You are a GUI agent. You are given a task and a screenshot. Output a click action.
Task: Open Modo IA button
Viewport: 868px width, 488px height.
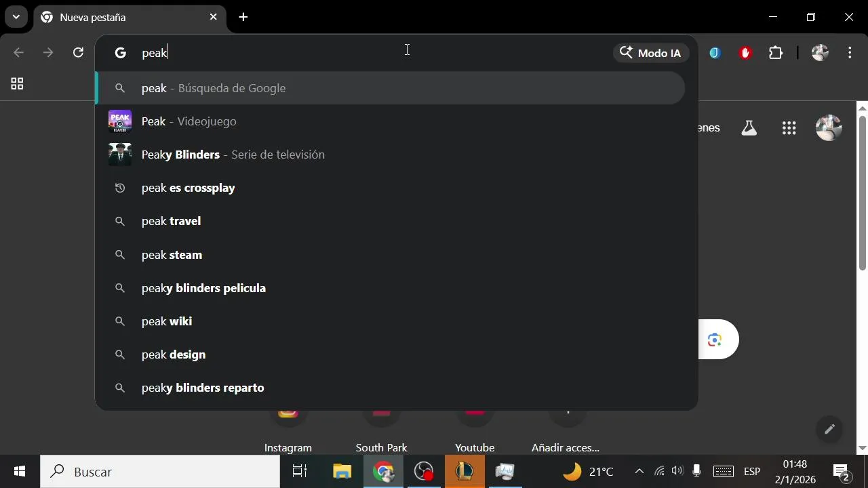pos(651,53)
